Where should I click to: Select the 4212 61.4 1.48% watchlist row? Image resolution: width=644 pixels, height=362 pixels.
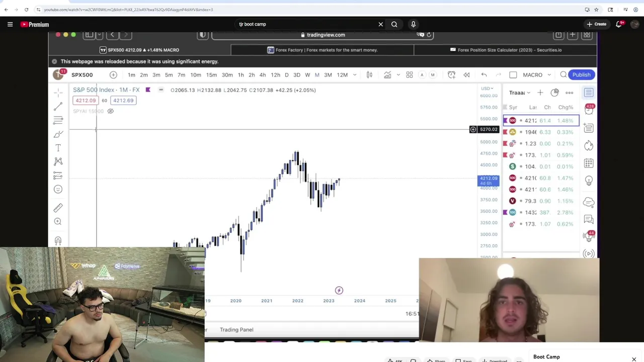coord(541,121)
